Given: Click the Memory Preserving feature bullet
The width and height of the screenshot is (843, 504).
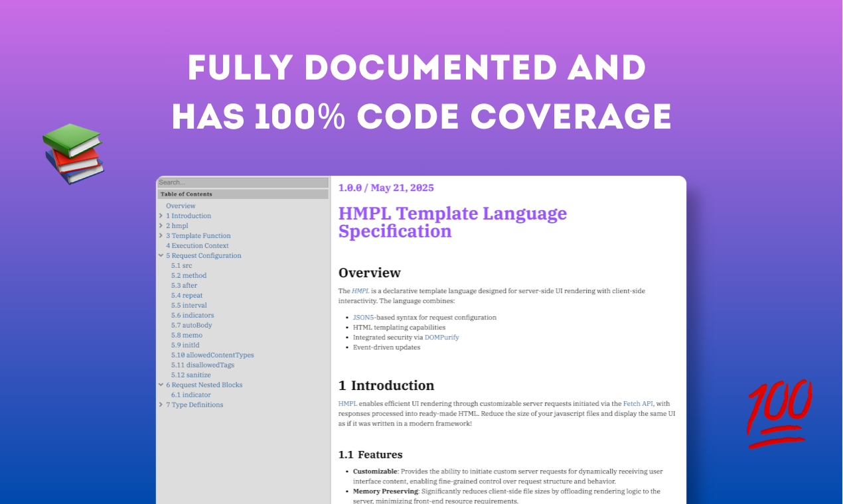Looking at the screenshot, I should [x=506, y=496].
